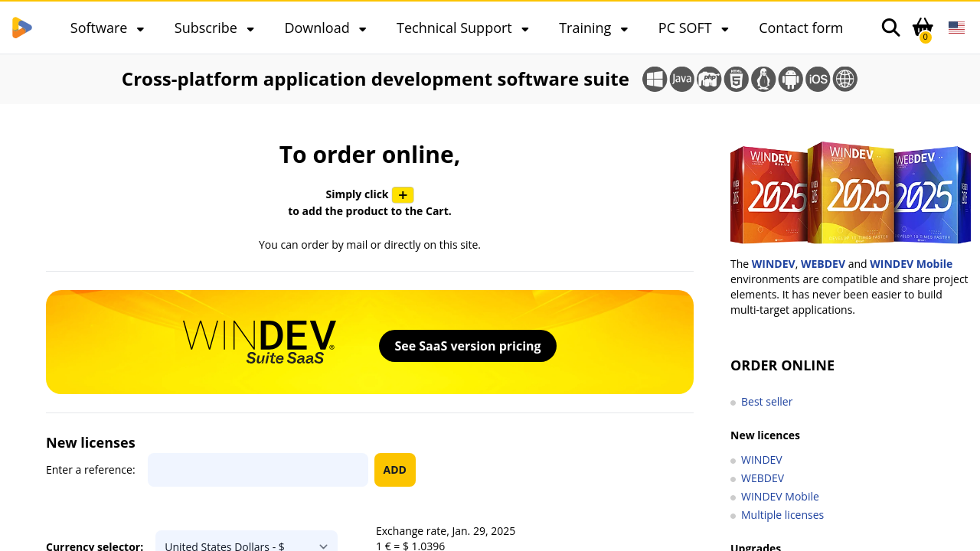Screen dimensions: 980x551
Task: Click the Linux penguin icon
Action: tap(763, 79)
